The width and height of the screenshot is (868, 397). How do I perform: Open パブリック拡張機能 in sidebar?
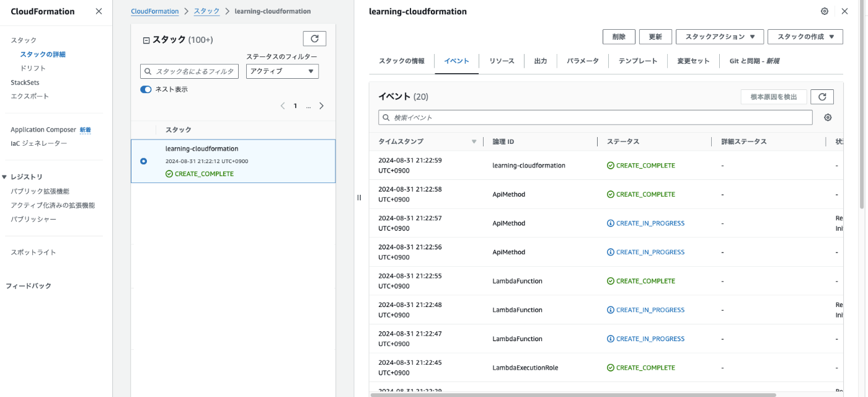click(x=40, y=191)
